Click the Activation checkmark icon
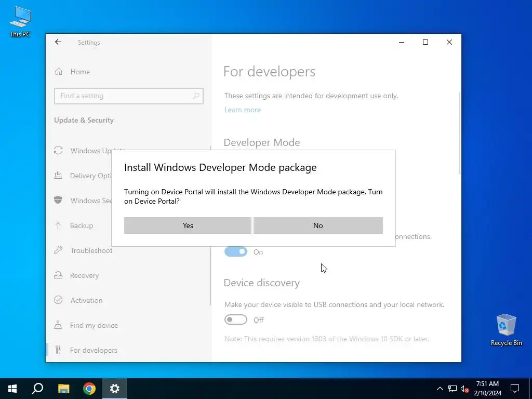 58,300
